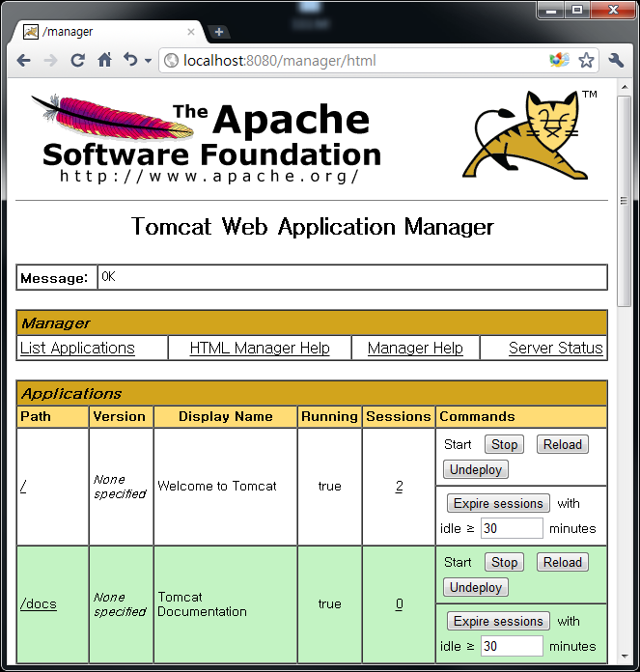
Task: Reload the /docs application
Action: point(563,562)
